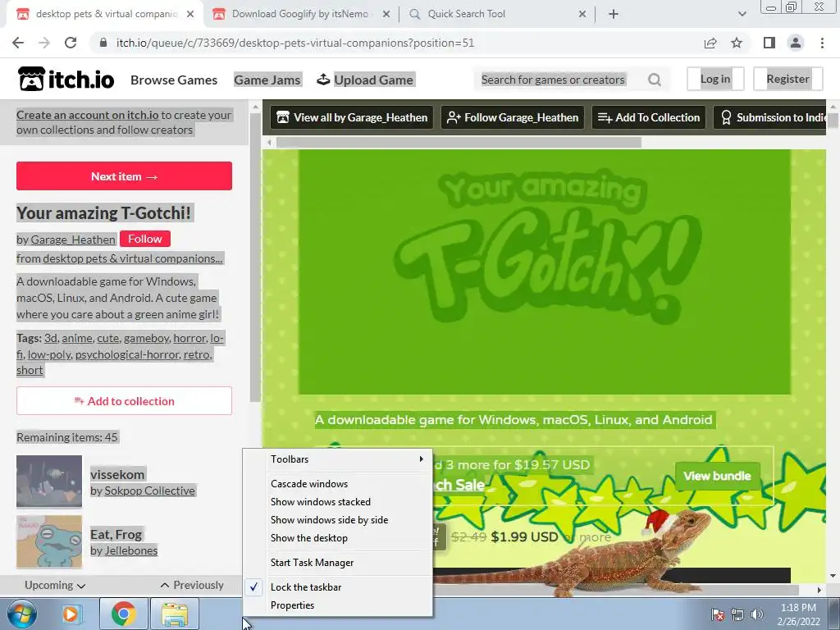Reload the page
Viewport: 840px width, 630px height.
point(71,43)
